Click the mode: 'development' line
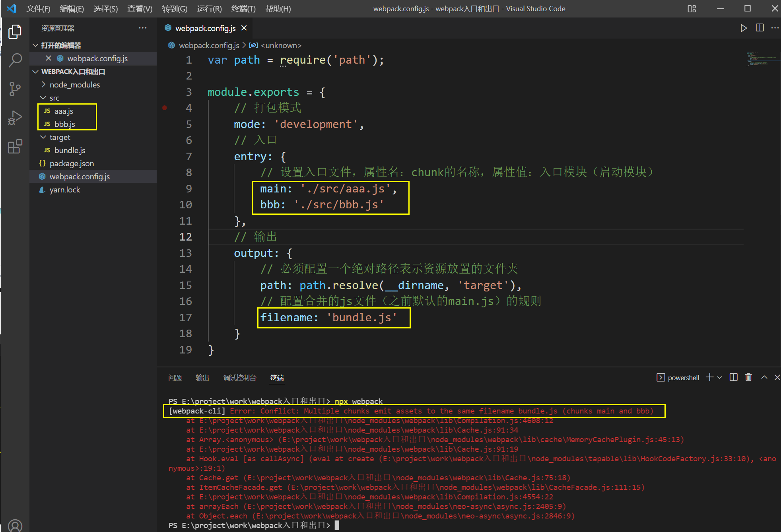The height and width of the screenshot is (532, 781). [299, 124]
